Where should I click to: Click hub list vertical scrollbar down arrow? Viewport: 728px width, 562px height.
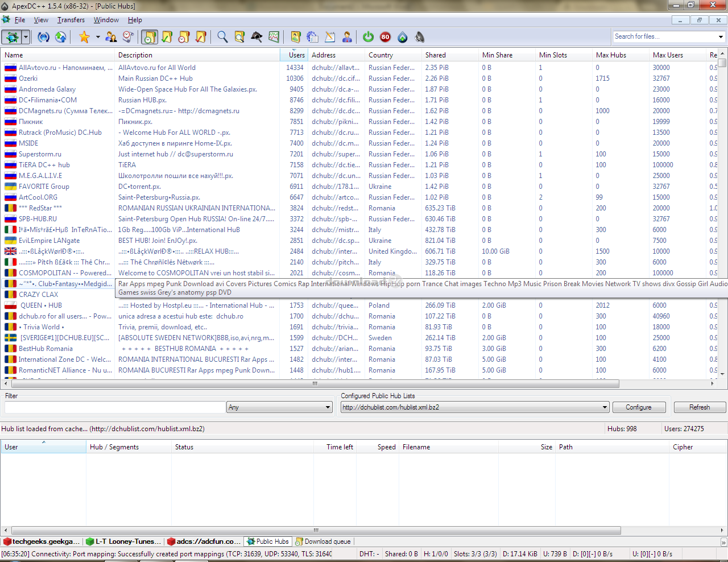point(722,374)
